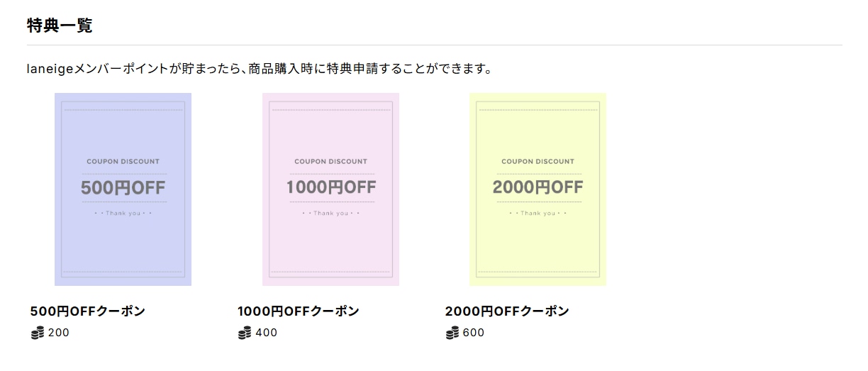Image resolution: width=868 pixels, height=371 pixels.
Task: Click the coin stack icon beside 200
Action: click(x=38, y=333)
